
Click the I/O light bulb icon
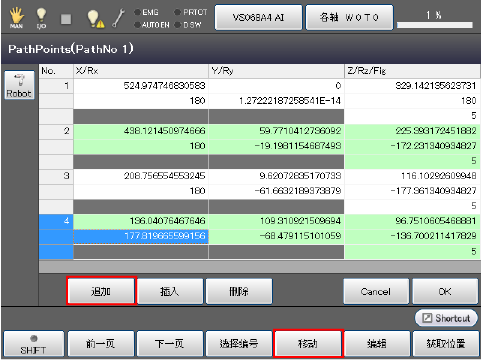pos(41,17)
